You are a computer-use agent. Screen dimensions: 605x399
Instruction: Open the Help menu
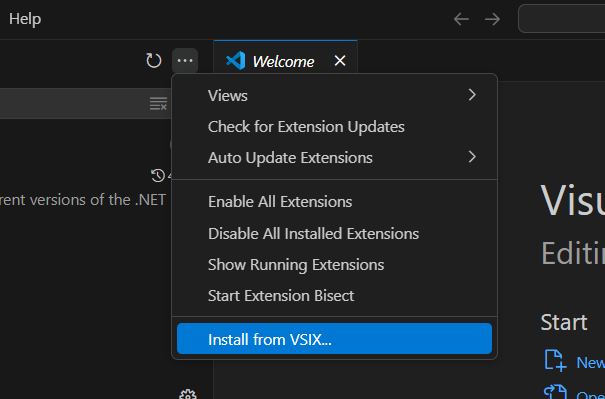pyautogui.click(x=25, y=19)
